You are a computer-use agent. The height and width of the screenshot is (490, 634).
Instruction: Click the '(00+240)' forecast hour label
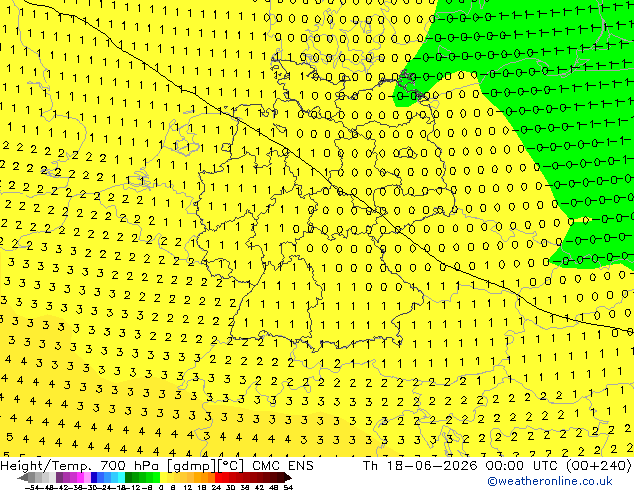598,466
